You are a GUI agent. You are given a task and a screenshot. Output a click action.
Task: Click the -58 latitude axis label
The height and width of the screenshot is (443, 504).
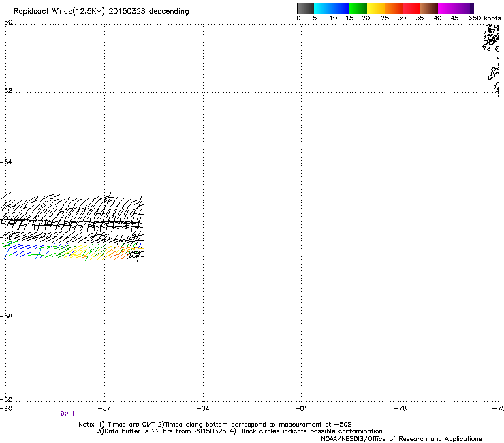pos(6,316)
